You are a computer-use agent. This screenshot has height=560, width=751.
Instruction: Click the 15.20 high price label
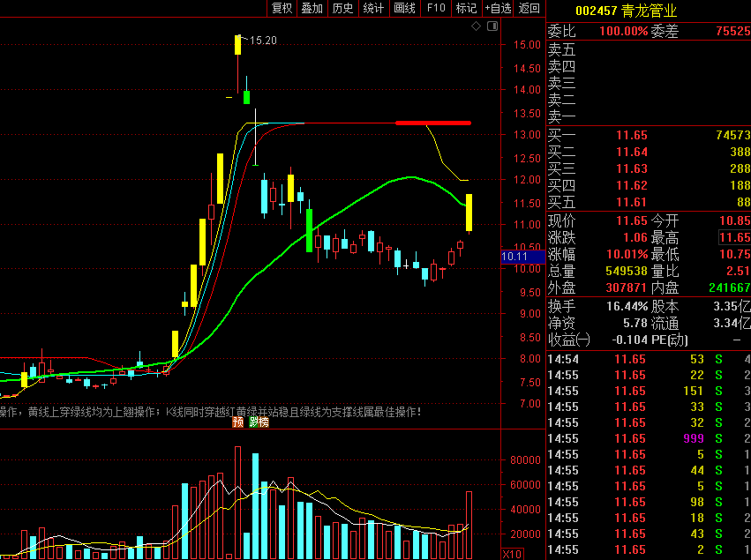pyautogui.click(x=264, y=41)
